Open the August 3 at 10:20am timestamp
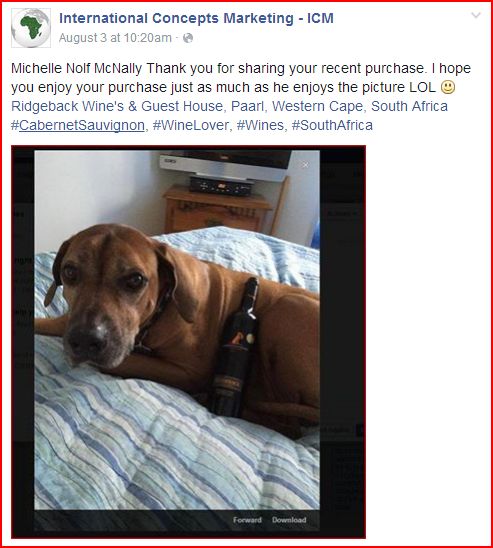Screen dimensions: 493x548 point(115,38)
